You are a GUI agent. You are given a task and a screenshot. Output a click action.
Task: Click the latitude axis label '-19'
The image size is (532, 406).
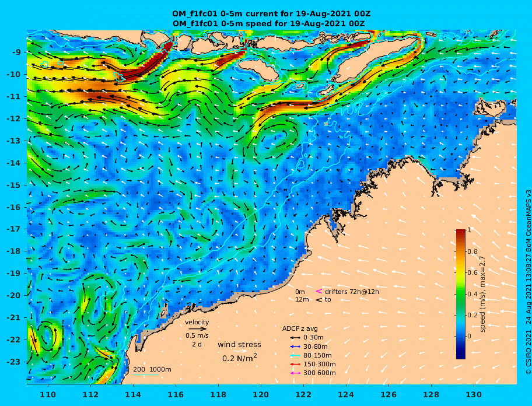point(14,274)
